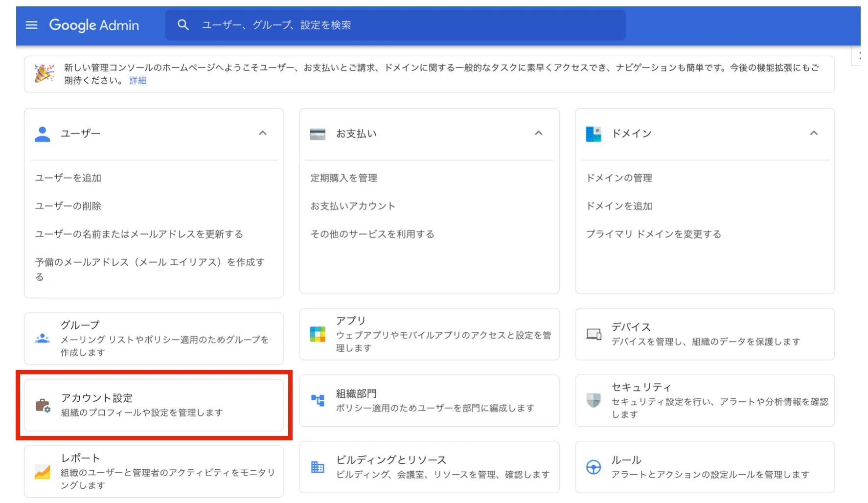Open the セキュリティ card title
The width and height of the screenshot is (868, 503).
point(641,388)
